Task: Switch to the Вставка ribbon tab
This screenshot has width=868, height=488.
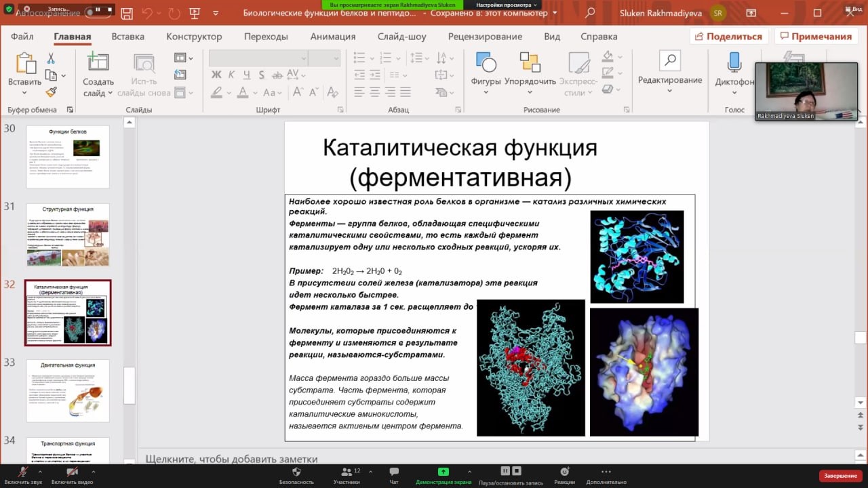Action: point(127,37)
